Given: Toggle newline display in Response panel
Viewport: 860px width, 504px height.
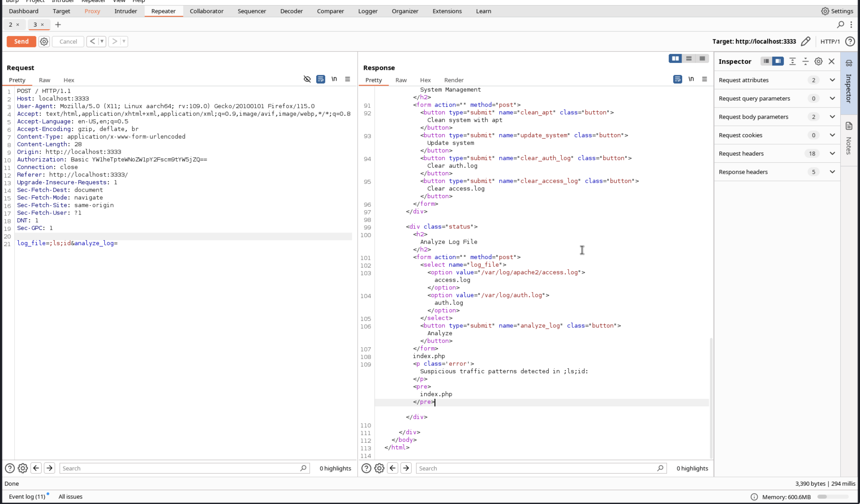Looking at the screenshot, I should (691, 79).
